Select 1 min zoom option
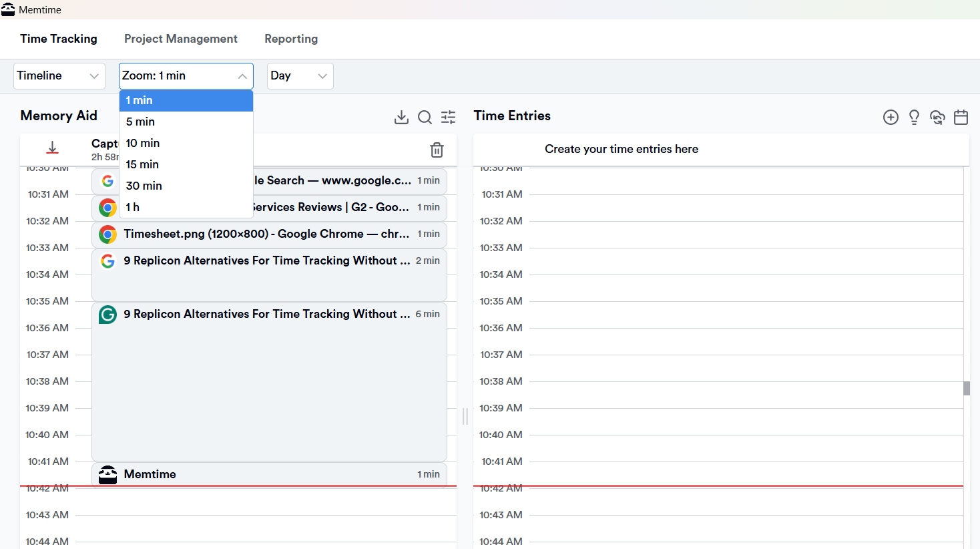 [x=186, y=100]
